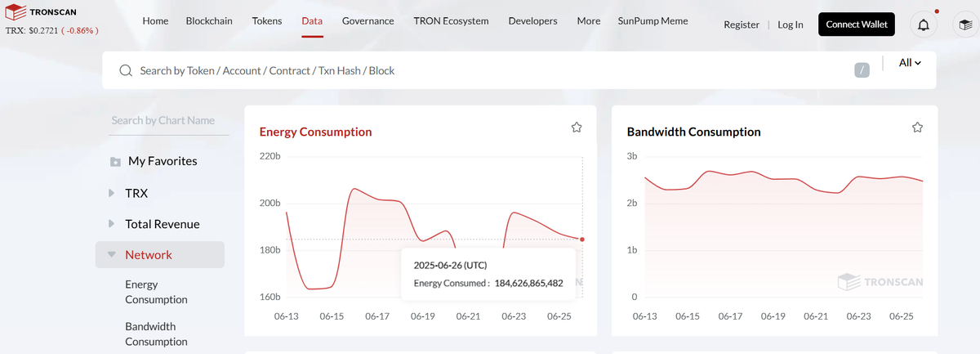Open the Blockchain menu
This screenshot has height=354, width=980.
(210, 21)
